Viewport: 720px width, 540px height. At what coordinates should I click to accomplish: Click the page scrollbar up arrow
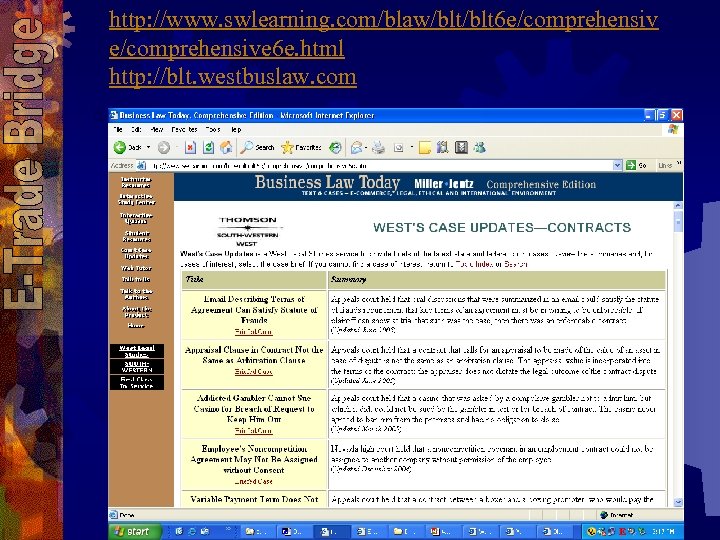(x=678, y=205)
